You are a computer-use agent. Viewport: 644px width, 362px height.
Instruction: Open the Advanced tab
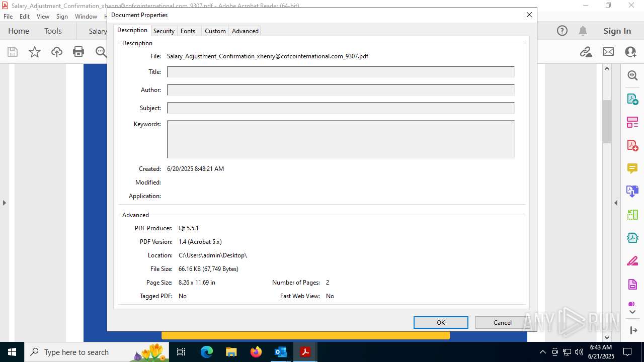click(x=245, y=31)
